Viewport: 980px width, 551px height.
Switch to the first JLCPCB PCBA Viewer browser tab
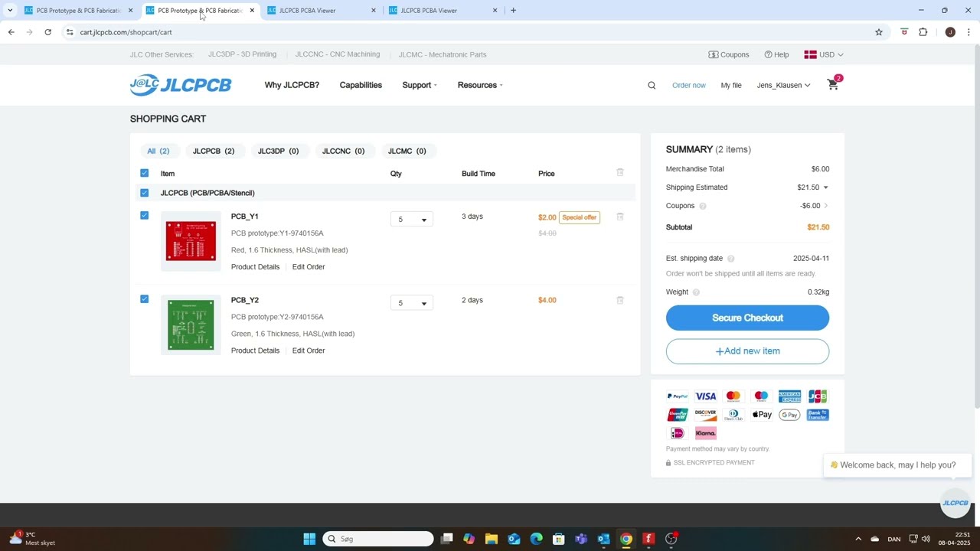(322, 10)
